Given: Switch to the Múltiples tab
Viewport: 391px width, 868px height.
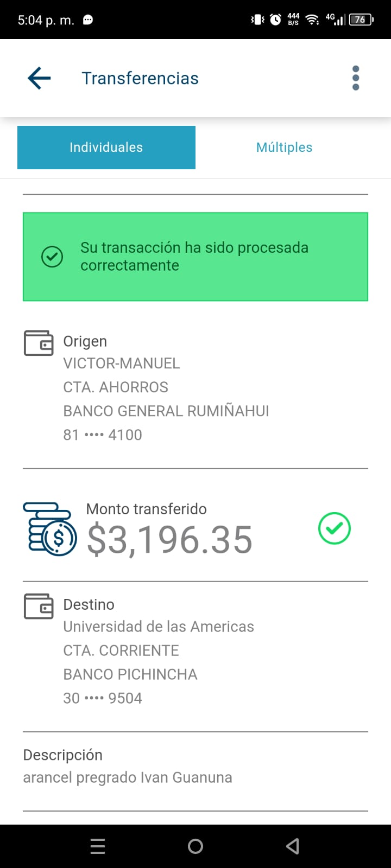Looking at the screenshot, I should [x=284, y=148].
